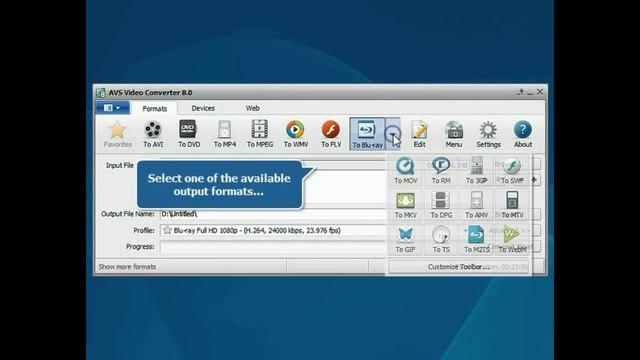Open the Profile combo box
The image size is (640, 360).
[273, 230]
